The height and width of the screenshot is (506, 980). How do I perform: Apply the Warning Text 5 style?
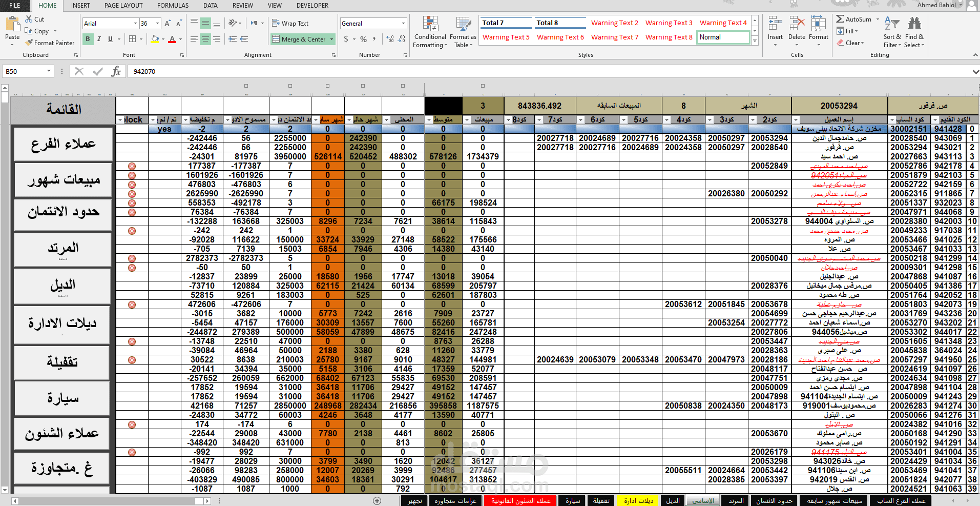(x=506, y=37)
